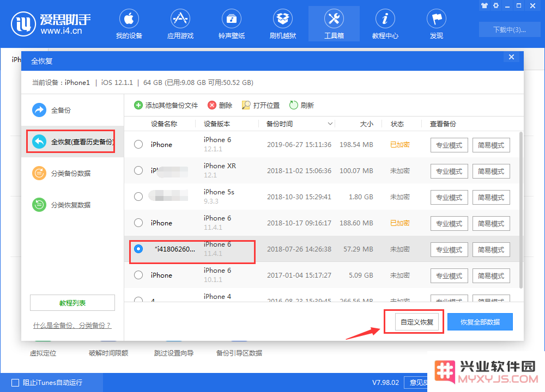Click 破解时间限额 in background window
The width and height of the screenshot is (545, 392).
pyautogui.click(x=108, y=353)
